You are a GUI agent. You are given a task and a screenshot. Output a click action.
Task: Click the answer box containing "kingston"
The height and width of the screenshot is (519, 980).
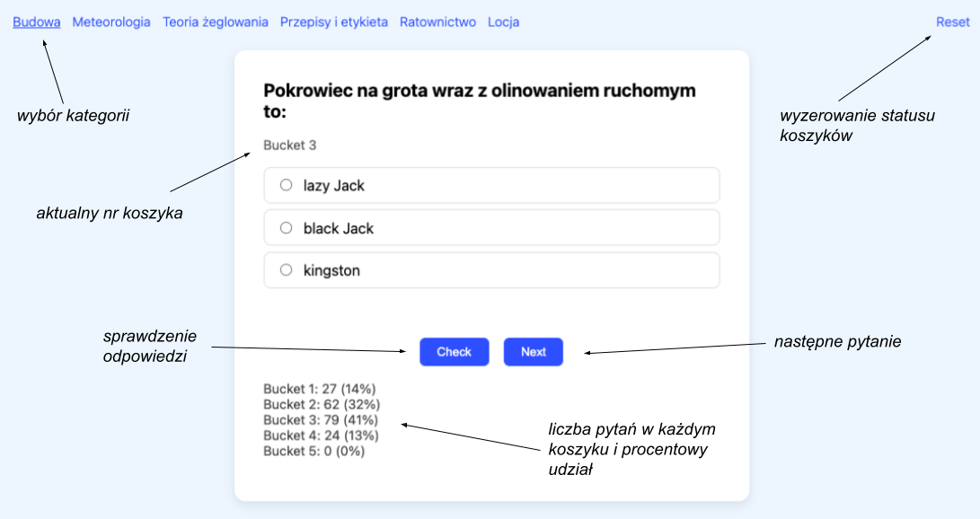coord(491,269)
